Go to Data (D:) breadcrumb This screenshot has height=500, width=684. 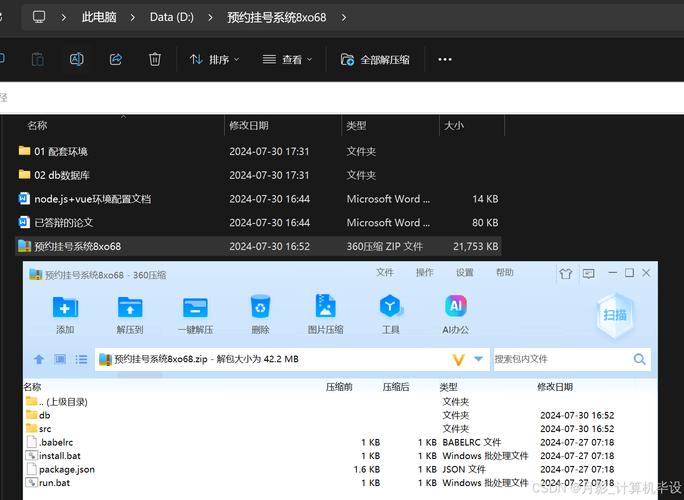tap(171, 17)
